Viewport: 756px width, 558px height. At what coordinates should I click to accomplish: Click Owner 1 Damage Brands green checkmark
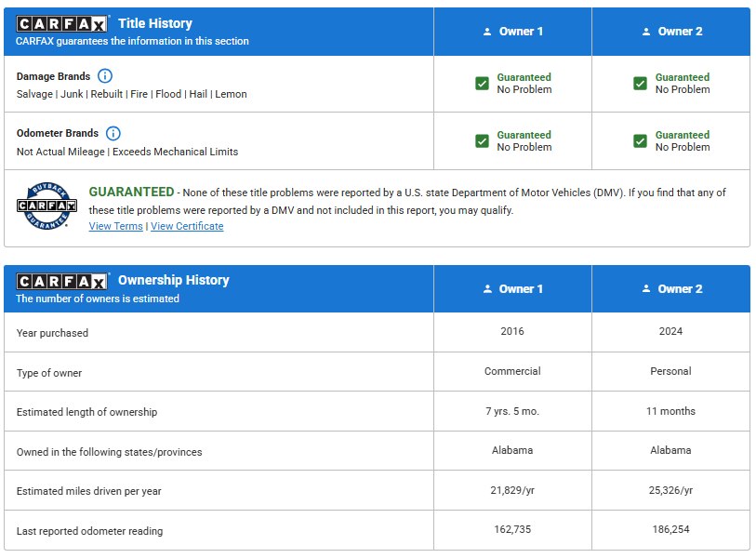tap(482, 84)
